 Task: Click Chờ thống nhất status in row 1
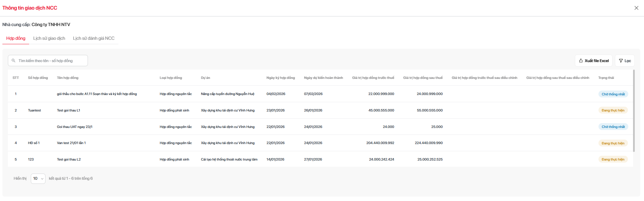(613, 94)
